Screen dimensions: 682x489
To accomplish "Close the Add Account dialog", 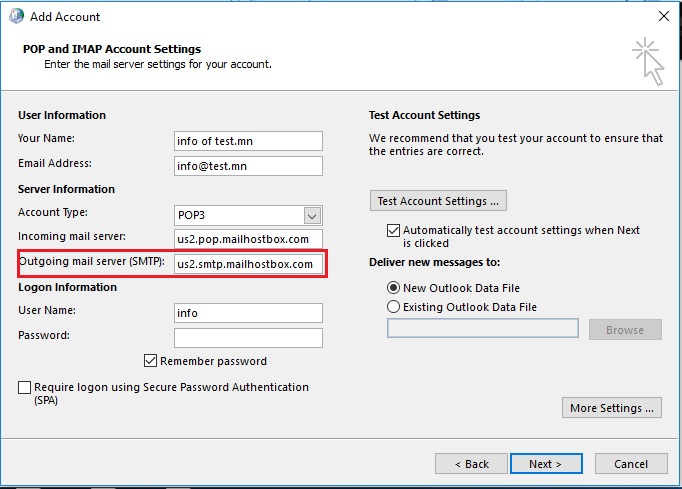I will (x=664, y=17).
